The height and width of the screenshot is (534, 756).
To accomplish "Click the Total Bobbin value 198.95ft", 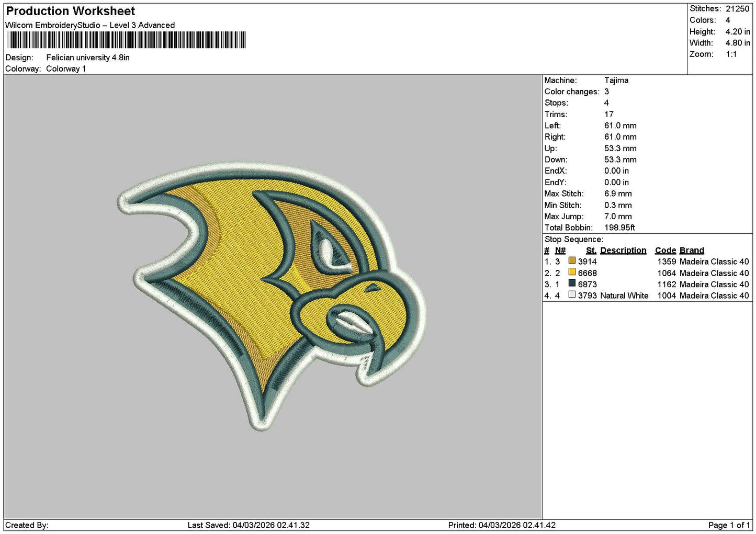I will pos(620,228).
